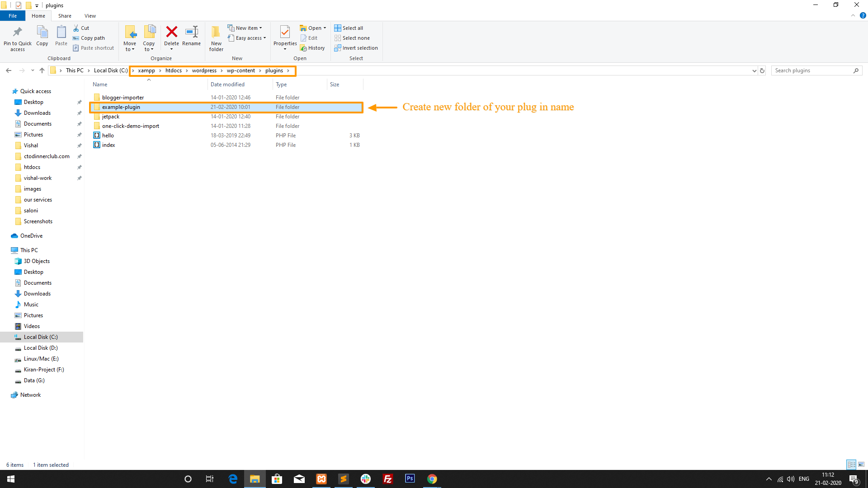The height and width of the screenshot is (488, 868).
Task: Click Copy path in Clipboard group
Action: click(89, 38)
